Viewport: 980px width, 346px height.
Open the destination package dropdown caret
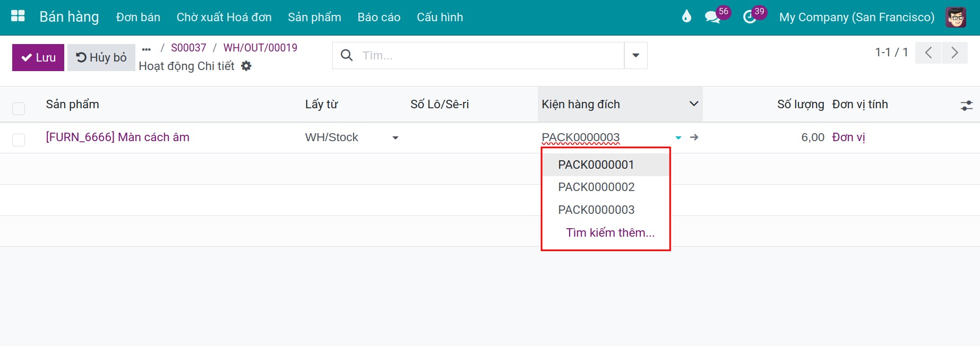678,137
